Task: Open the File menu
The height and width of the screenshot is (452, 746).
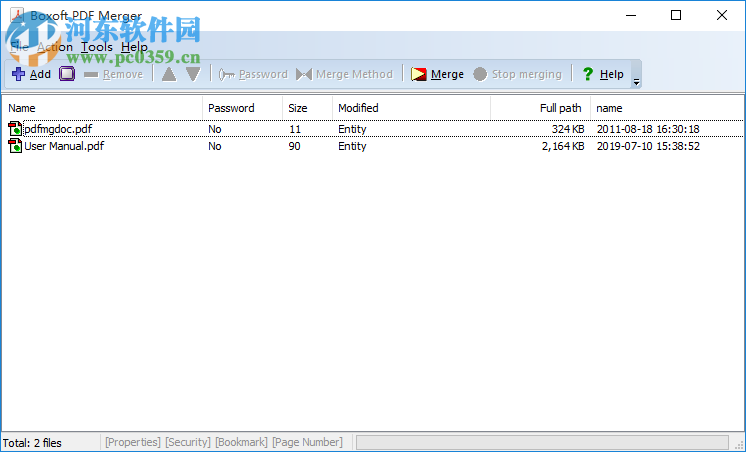Action: (x=20, y=47)
